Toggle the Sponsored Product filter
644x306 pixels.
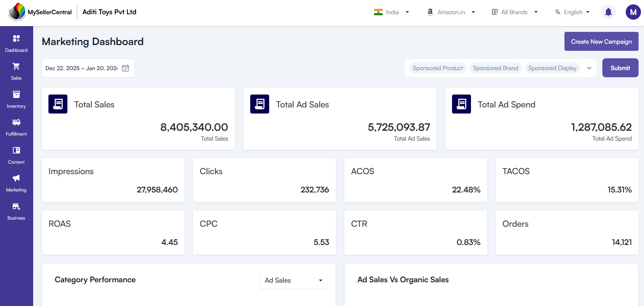pos(438,68)
